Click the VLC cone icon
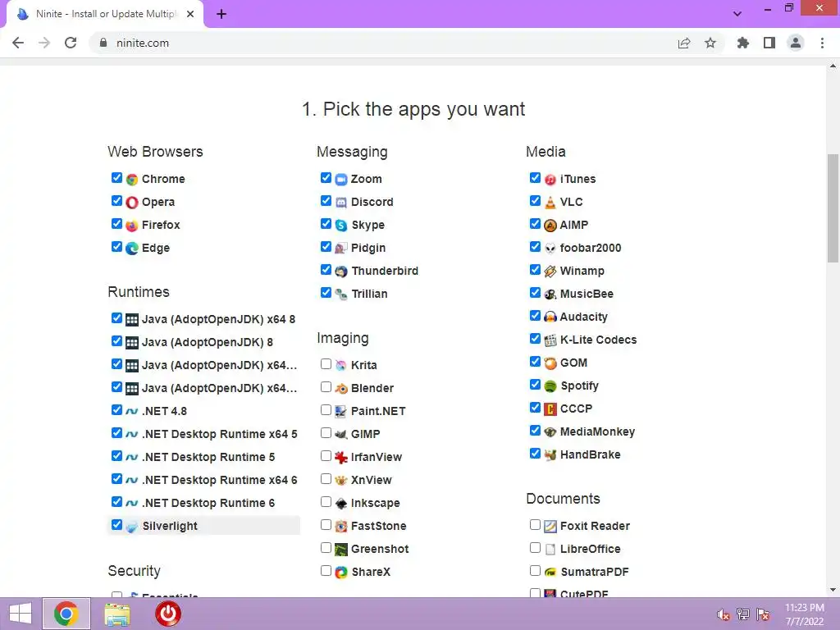The height and width of the screenshot is (630, 840). (x=550, y=202)
